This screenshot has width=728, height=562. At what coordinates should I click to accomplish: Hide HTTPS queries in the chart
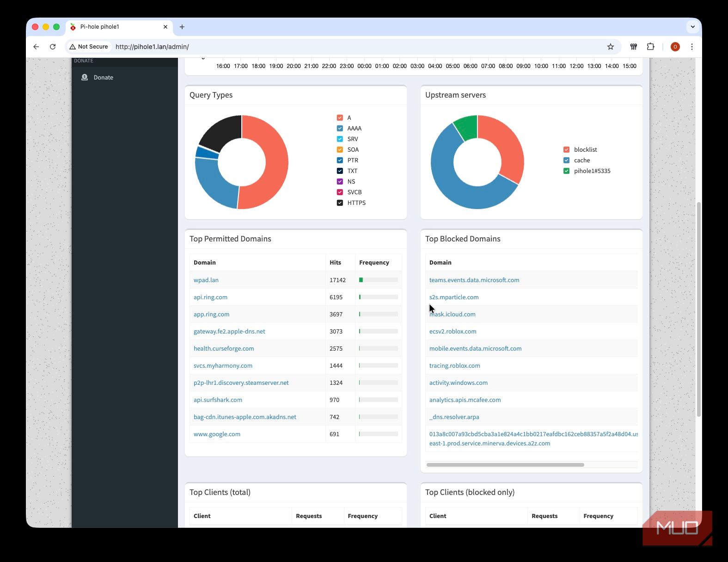tap(340, 203)
